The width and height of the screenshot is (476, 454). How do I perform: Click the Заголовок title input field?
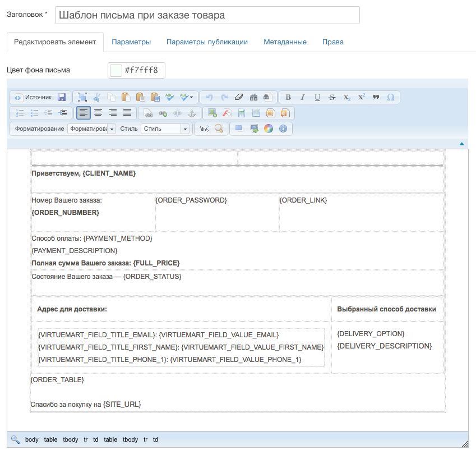[207, 15]
